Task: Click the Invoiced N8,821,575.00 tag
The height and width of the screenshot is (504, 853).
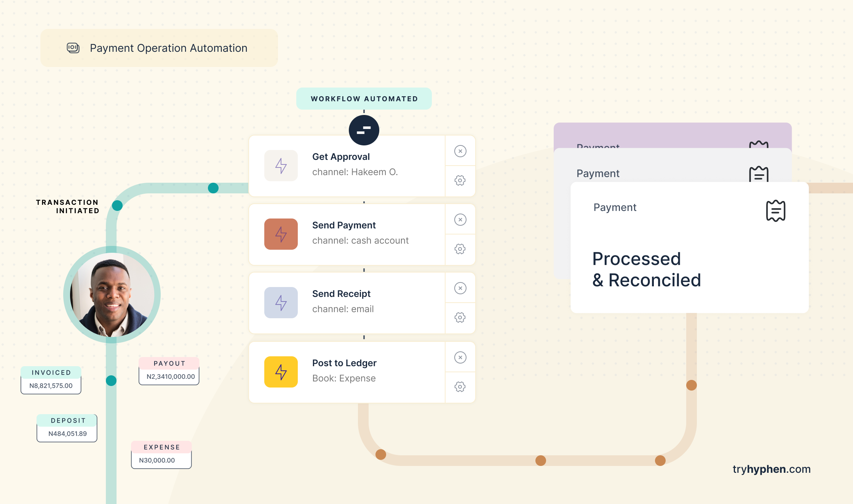Action: [51, 380]
